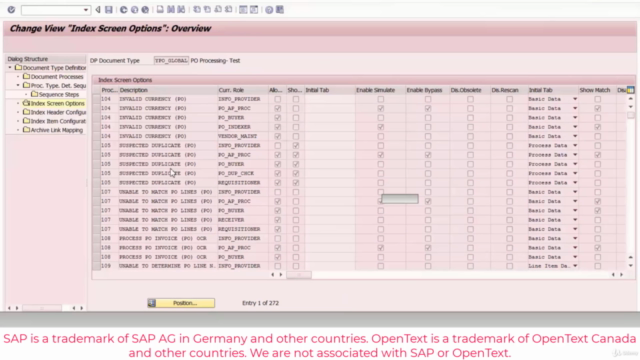Save changes with the diskette icon
Image resolution: width=640 pixels, height=360 pixels.
(109, 9)
